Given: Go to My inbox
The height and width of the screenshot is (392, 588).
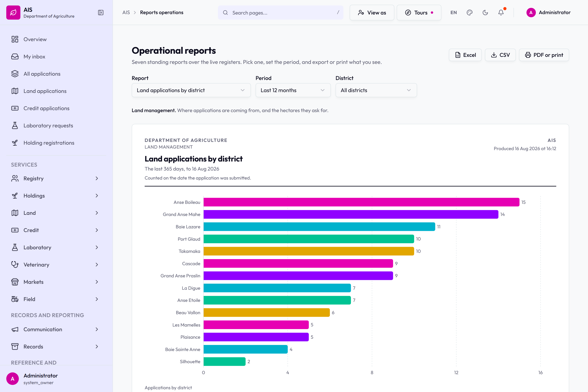Looking at the screenshot, I should point(56,56).
